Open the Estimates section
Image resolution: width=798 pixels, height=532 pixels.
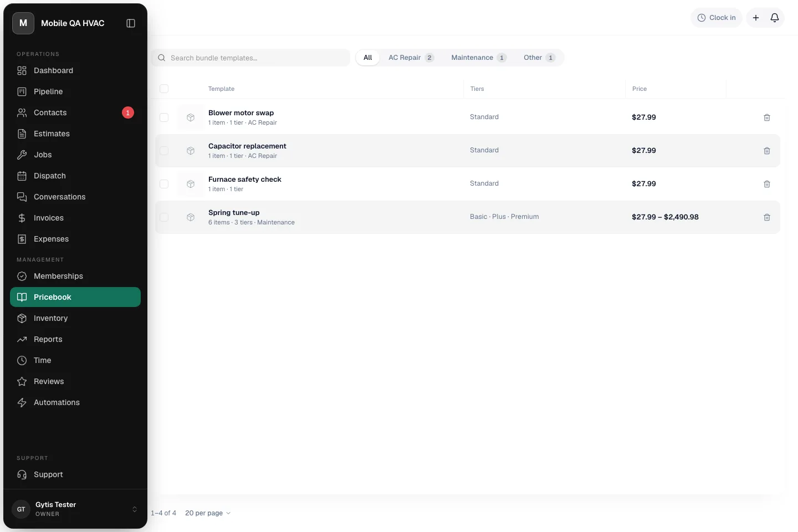pos(75,134)
